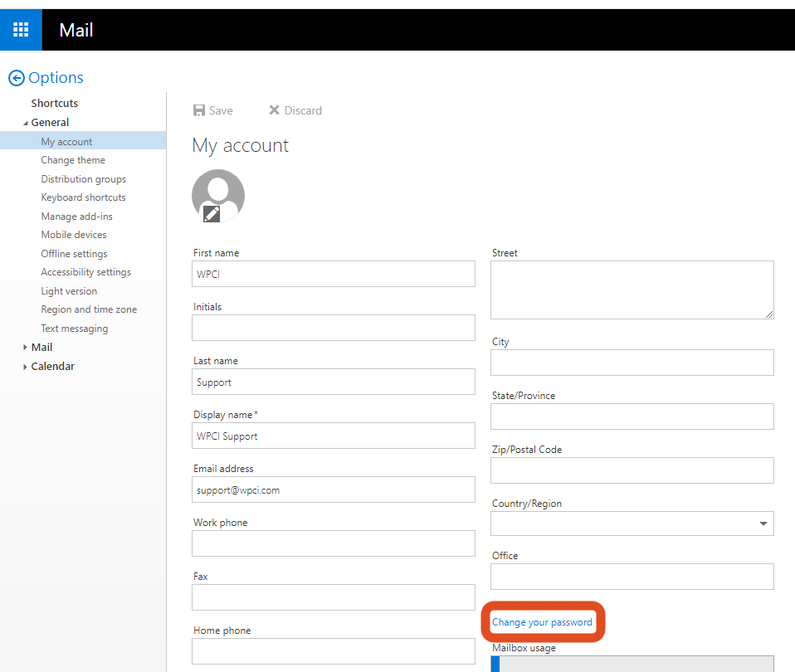The width and height of the screenshot is (795, 672).
Task: Go to Manage add-ins
Action: click(x=76, y=217)
